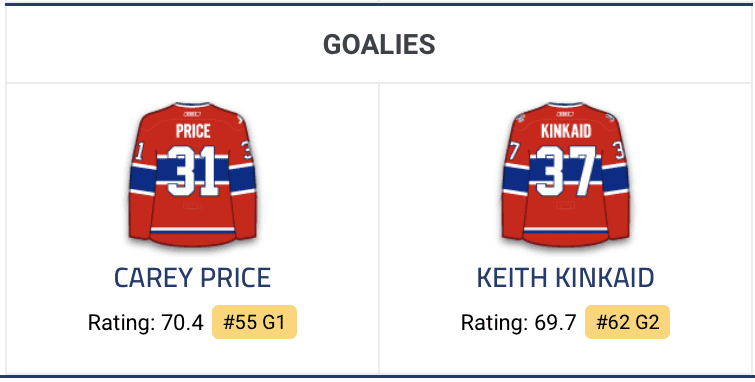The image size is (755, 382).
Task: Click Carey Price's red jersey icon
Action: (x=192, y=174)
